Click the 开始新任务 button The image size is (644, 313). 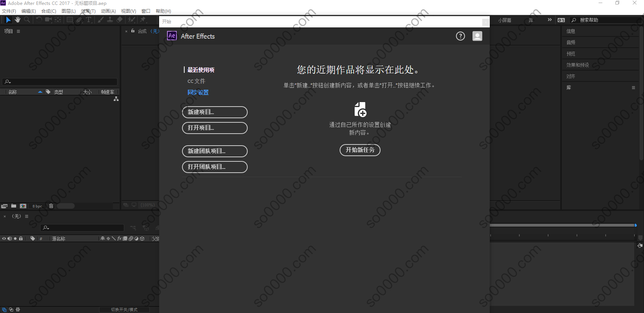tap(360, 150)
